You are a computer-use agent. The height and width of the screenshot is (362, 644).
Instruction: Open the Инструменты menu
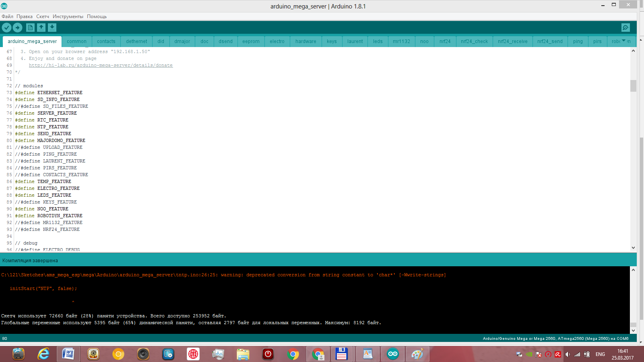click(x=68, y=16)
